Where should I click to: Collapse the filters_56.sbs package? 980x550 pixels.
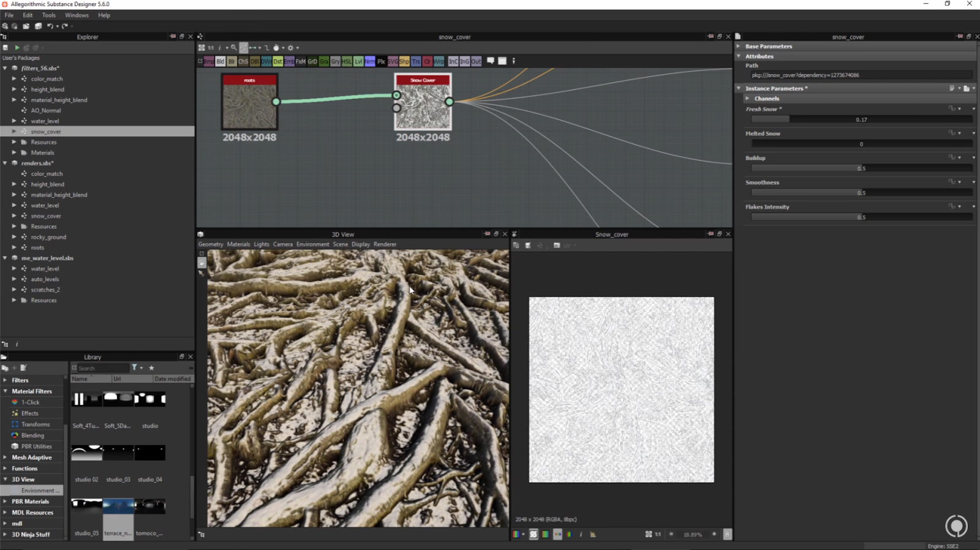click(x=5, y=69)
